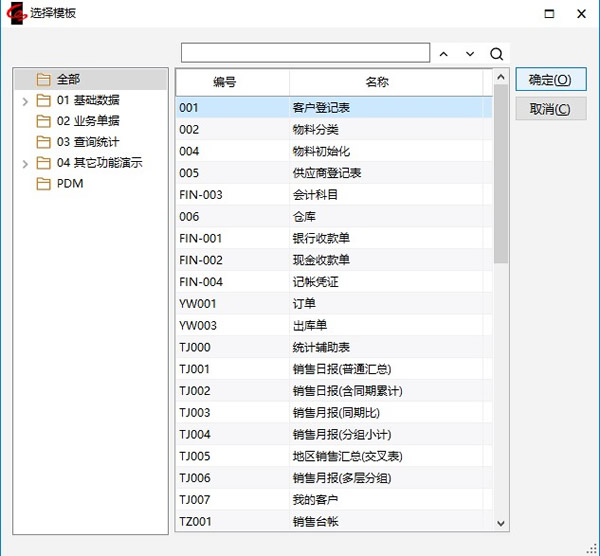Screen dimensions: 600x556
Task: Click the PDM folder icon
Action: (x=43, y=184)
